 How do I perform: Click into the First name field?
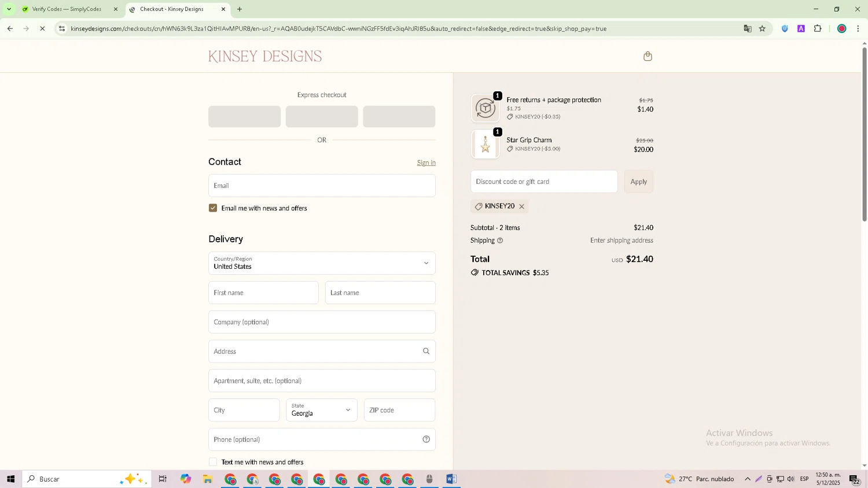click(x=263, y=293)
